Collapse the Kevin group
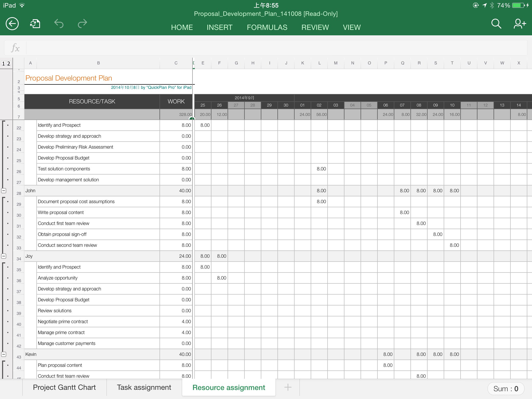 click(x=4, y=354)
